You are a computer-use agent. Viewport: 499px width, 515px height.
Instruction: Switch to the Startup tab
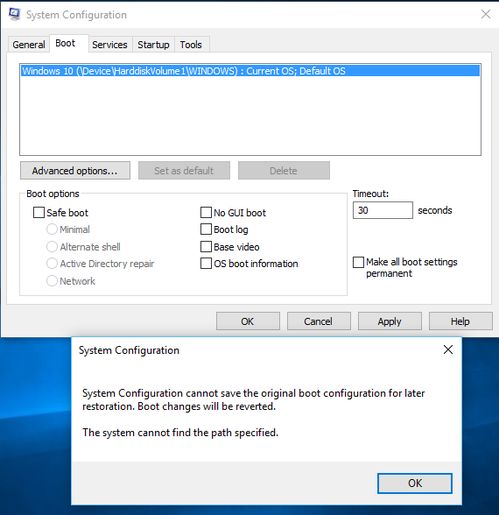click(153, 44)
